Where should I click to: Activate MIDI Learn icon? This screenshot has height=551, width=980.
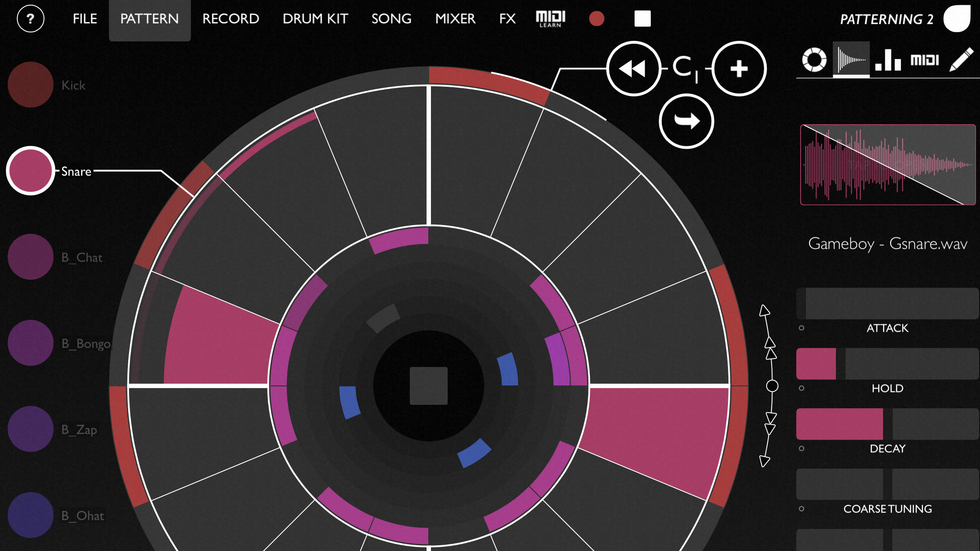tap(550, 19)
